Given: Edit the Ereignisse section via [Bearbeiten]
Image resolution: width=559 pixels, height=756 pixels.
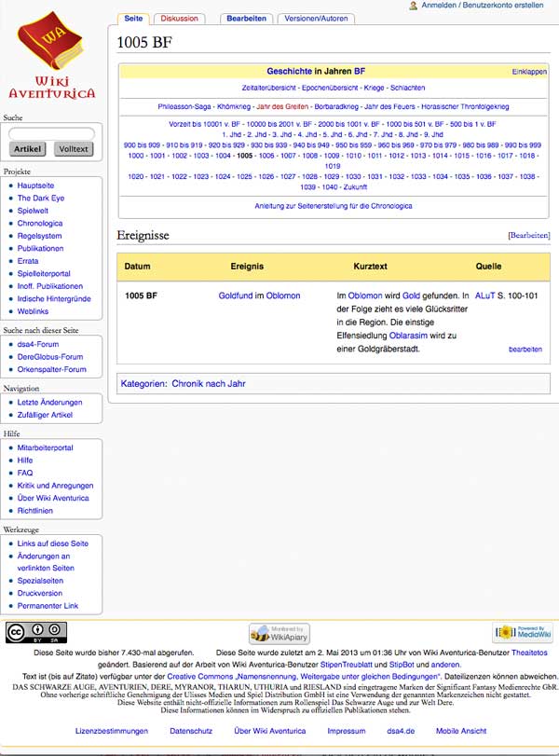Looking at the screenshot, I should pos(529,235).
